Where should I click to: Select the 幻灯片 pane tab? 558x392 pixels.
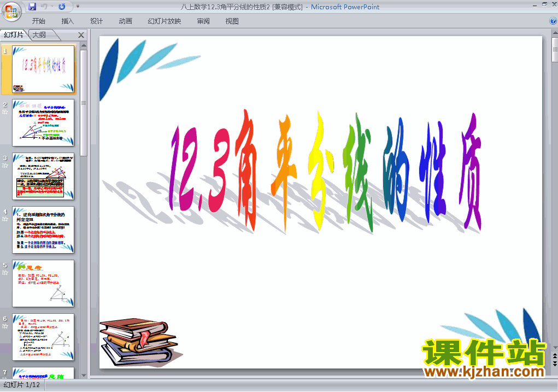[x=14, y=35]
